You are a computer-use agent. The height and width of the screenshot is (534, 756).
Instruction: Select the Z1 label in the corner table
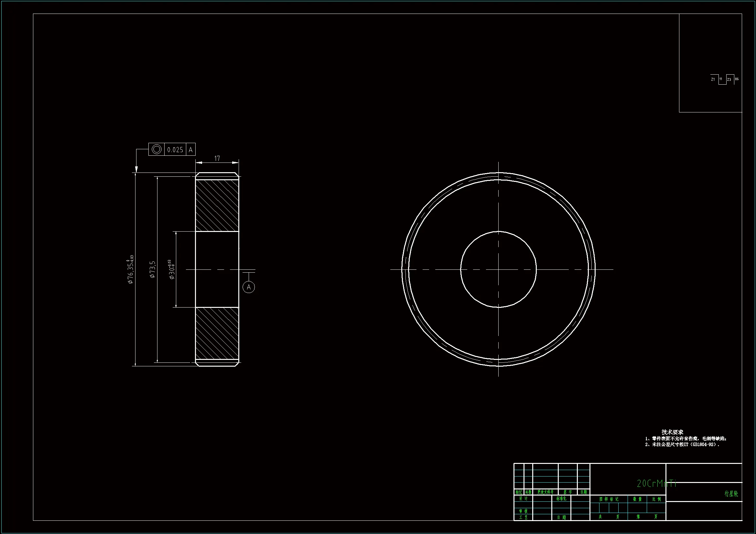[713, 79]
